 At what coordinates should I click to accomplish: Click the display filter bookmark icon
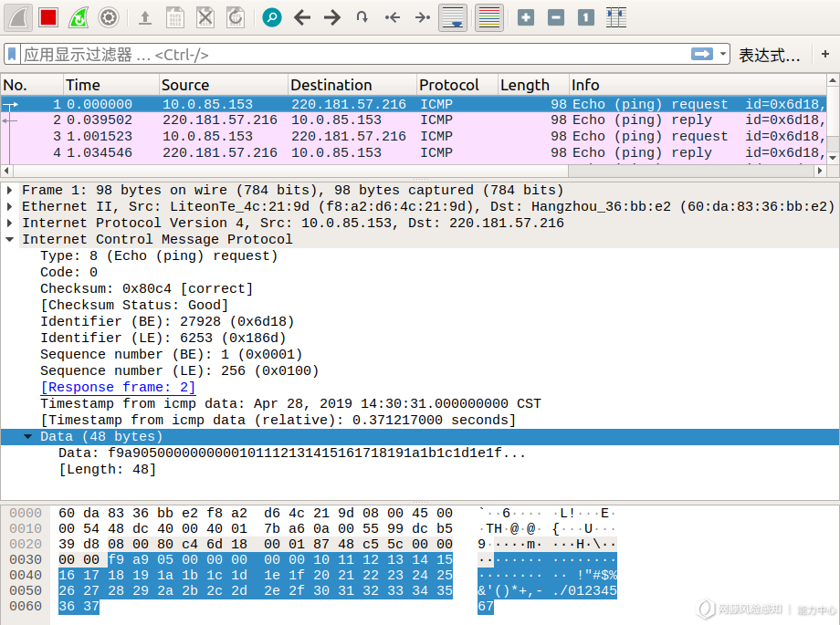pos(12,54)
